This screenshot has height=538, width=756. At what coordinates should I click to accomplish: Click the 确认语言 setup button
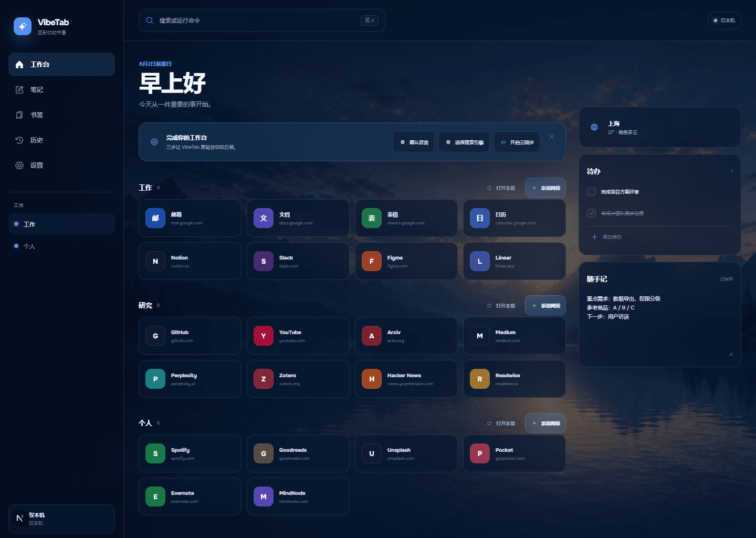[x=414, y=142]
